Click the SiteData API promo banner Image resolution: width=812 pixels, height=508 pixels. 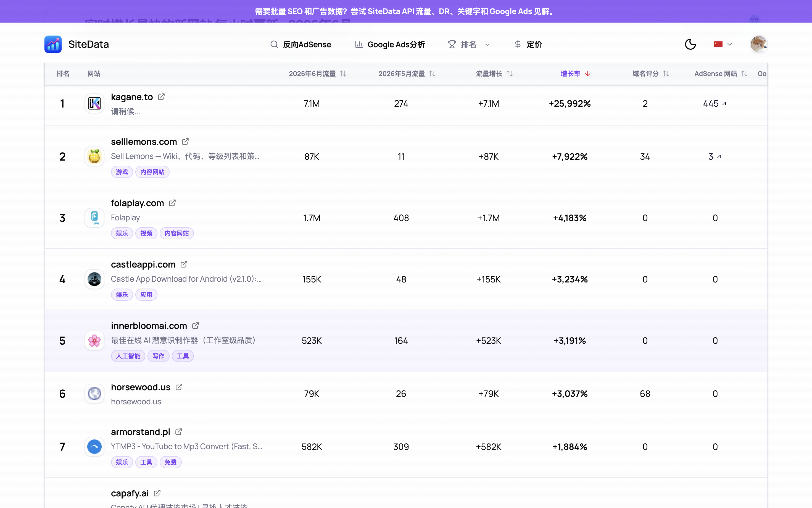pos(406,11)
